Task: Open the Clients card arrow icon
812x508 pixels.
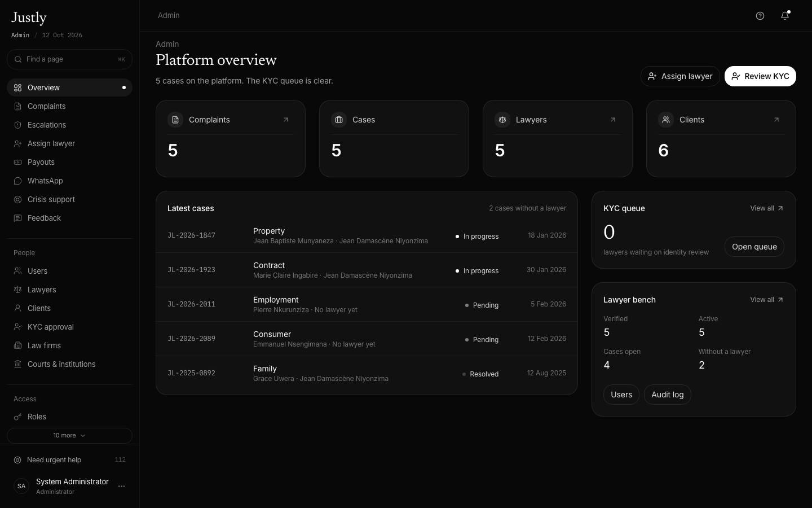Action: pyautogui.click(x=776, y=120)
